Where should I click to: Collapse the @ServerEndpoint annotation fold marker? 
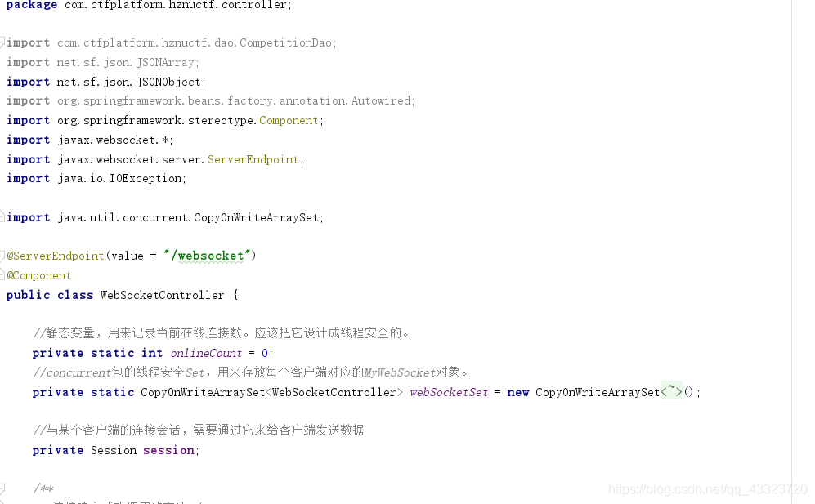coord(2,255)
